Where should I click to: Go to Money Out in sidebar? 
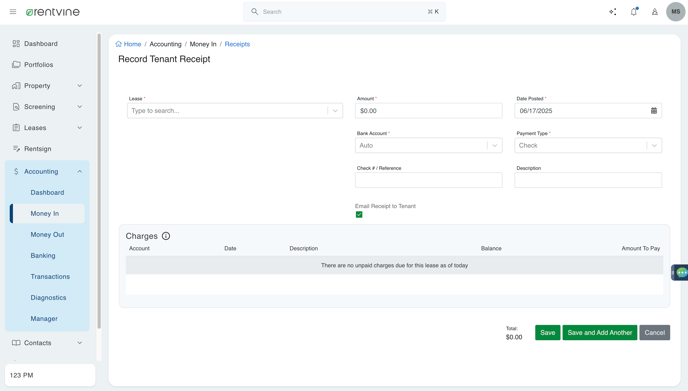click(47, 235)
